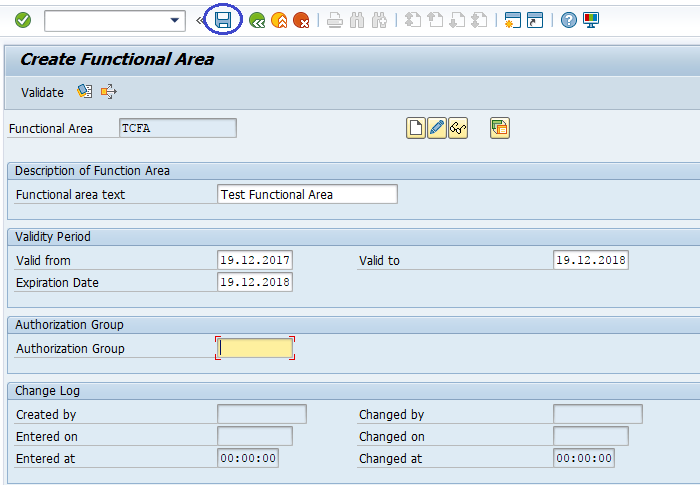Click the Expiration Date field
Screen dimensions: 700x485
pyautogui.click(x=255, y=282)
